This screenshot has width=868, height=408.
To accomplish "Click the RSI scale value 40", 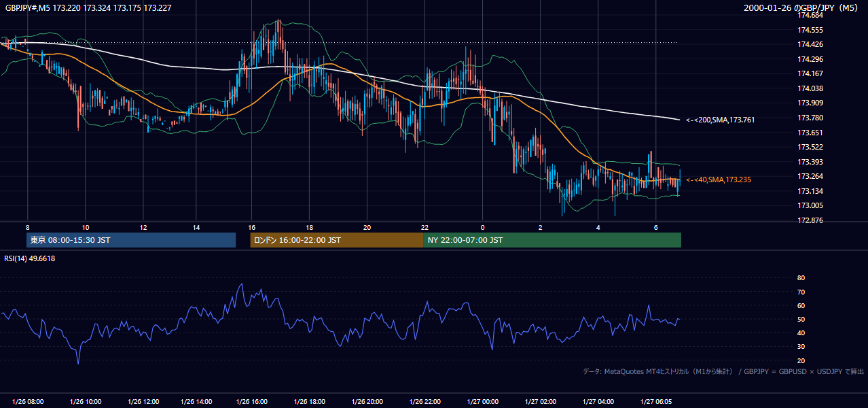I will pyautogui.click(x=801, y=333).
